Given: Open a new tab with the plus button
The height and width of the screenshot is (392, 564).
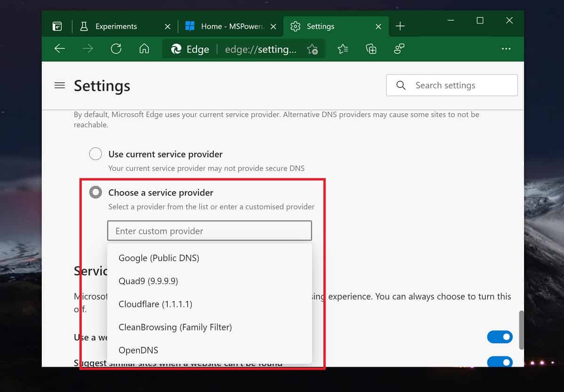Looking at the screenshot, I should pyautogui.click(x=400, y=26).
